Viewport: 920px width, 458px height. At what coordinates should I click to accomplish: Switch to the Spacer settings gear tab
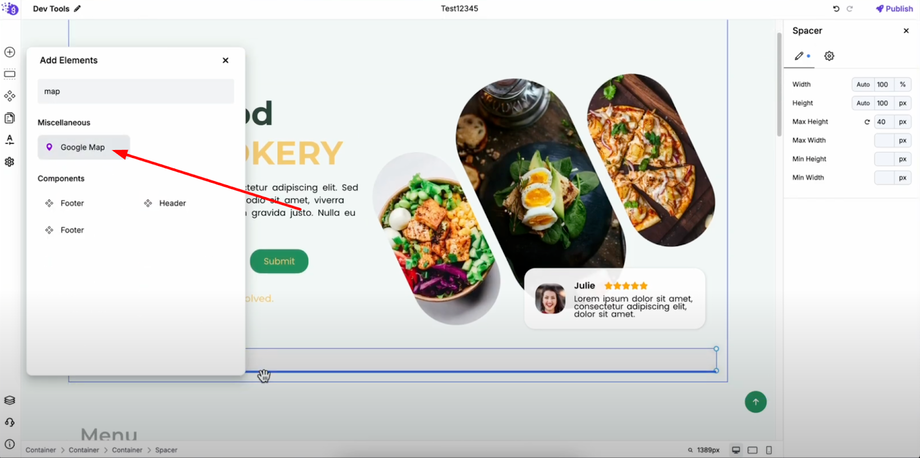(829, 56)
